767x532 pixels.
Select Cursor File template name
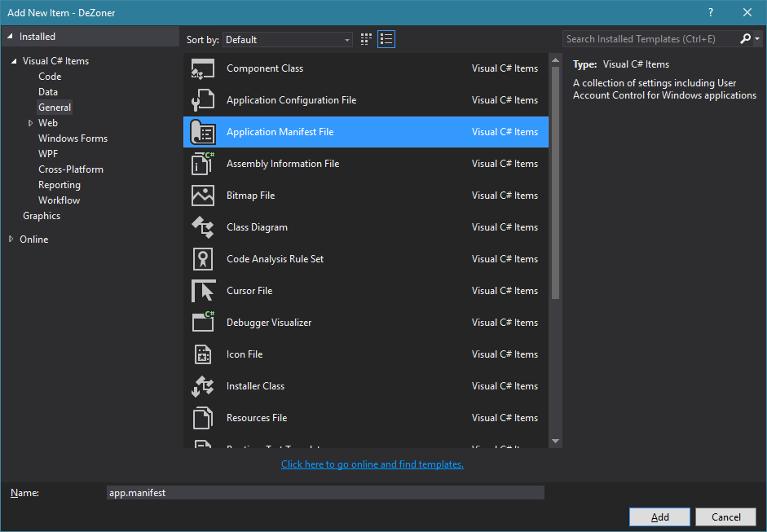coord(249,291)
